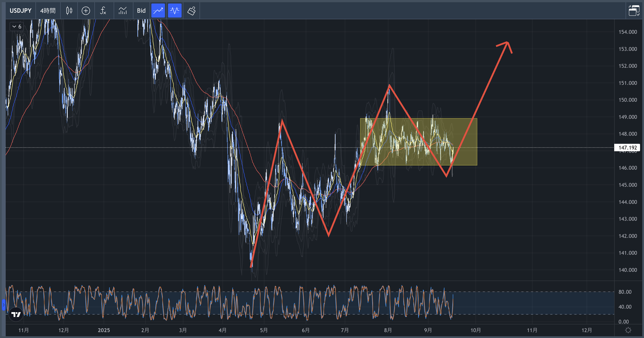Open chart settings gear at bottom right
The width and height of the screenshot is (644, 338).
[x=628, y=330]
